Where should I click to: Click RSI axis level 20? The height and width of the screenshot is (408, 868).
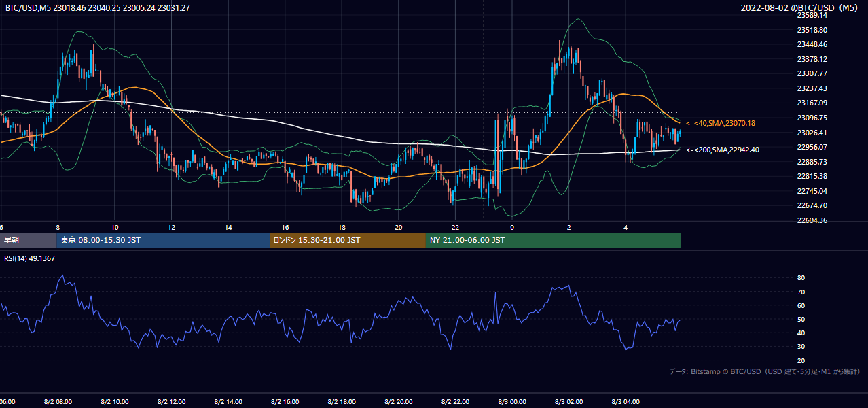tap(801, 360)
